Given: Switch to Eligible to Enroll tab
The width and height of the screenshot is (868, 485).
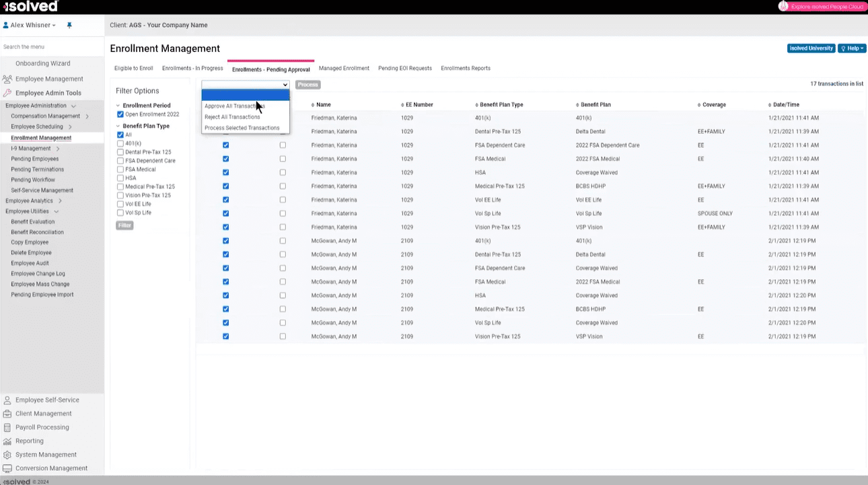Looking at the screenshot, I should (x=134, y=69).
